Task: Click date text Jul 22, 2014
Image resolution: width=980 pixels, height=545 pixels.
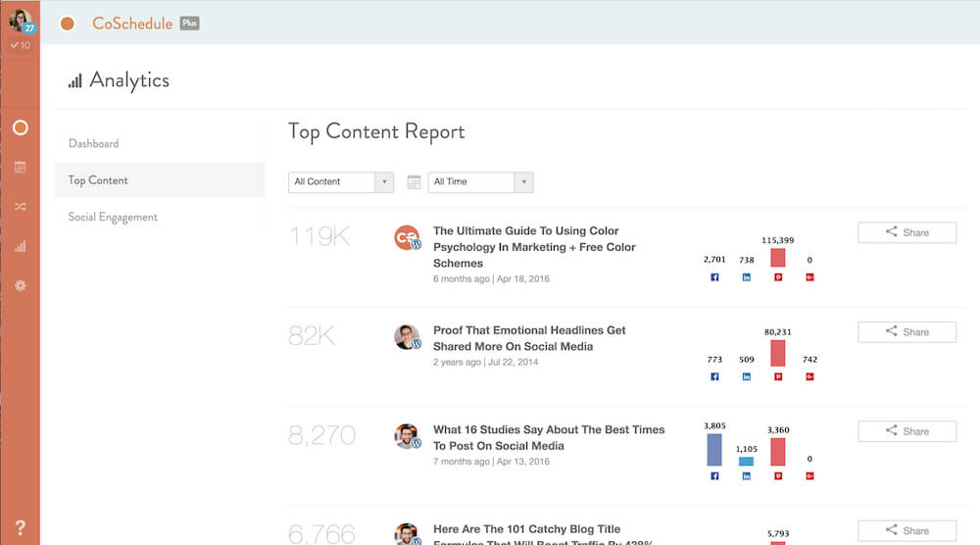Action: click(513, 362)
